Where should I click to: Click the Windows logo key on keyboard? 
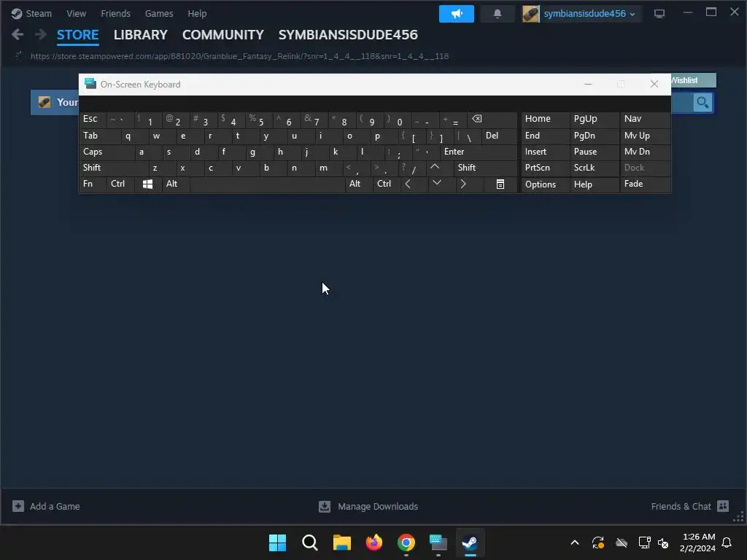coord(147,184)
